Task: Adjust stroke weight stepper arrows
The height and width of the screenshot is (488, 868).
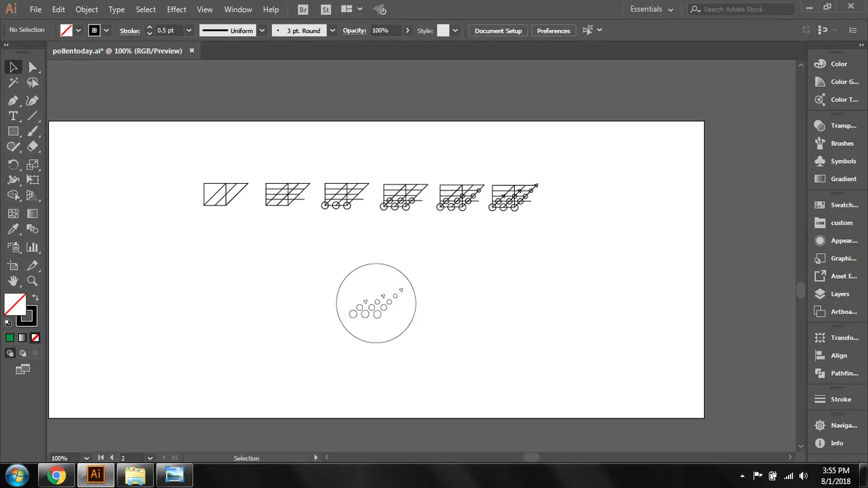Action: tap(150, 30)
